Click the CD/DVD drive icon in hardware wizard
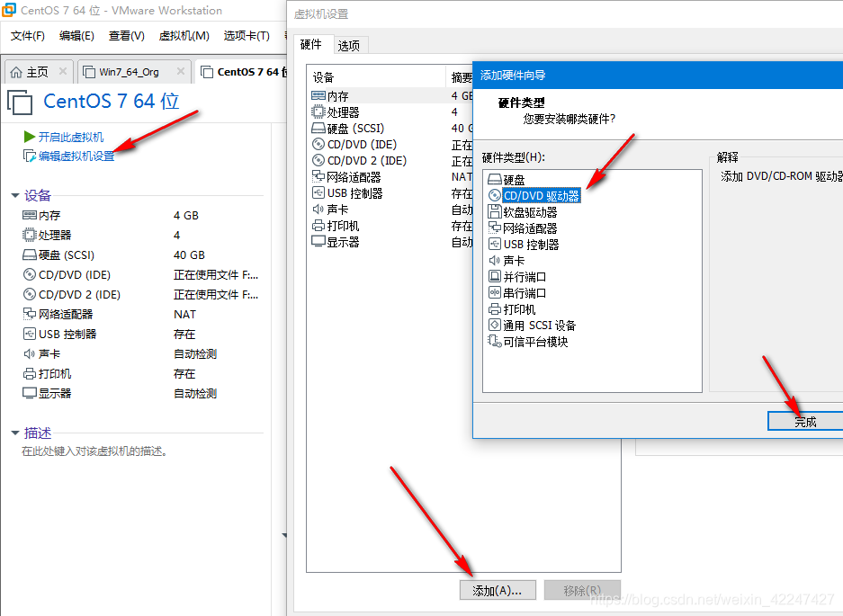This screenshot has height=616, width=843. point(495,195)
